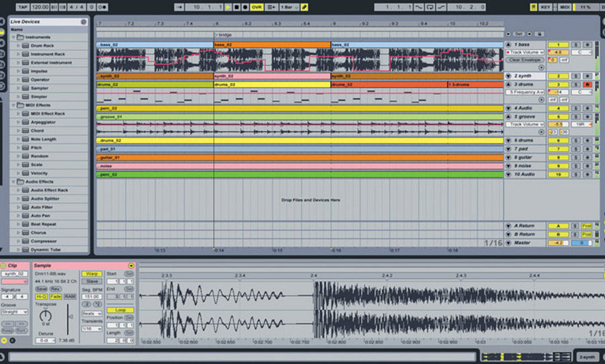Collapse the MIDI Effects folder
Viewport: 605px width, 364px height.
tap(14, 105)
